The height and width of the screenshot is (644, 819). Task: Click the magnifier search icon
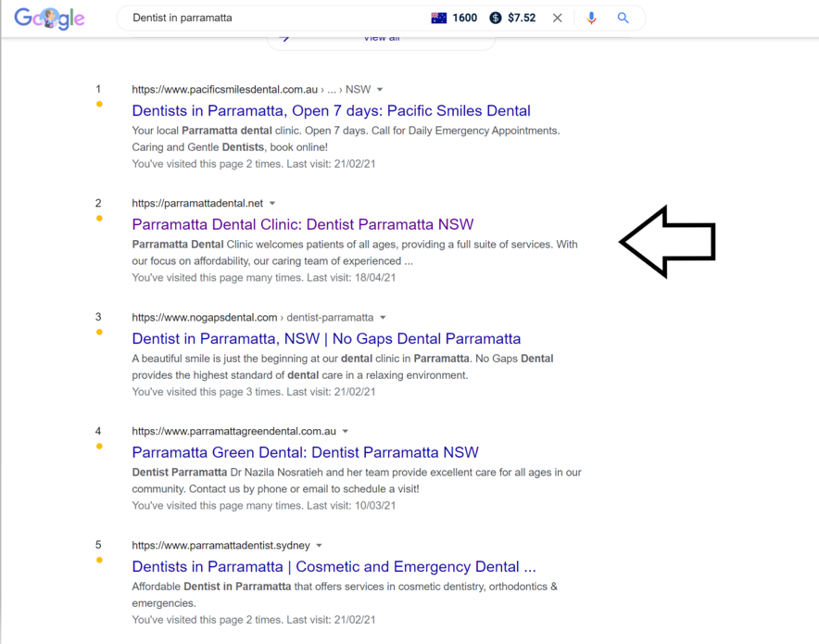[623, 18]
